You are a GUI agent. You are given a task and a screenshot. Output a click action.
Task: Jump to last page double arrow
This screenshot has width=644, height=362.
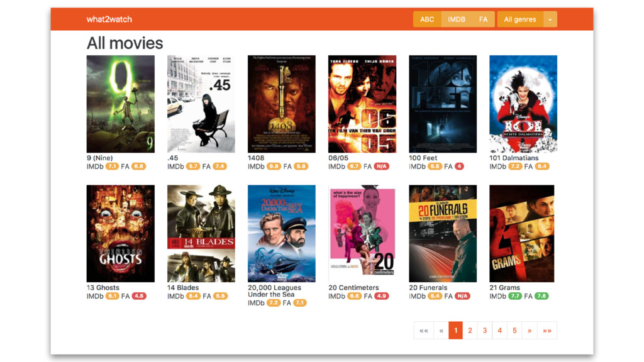point(547,331)
